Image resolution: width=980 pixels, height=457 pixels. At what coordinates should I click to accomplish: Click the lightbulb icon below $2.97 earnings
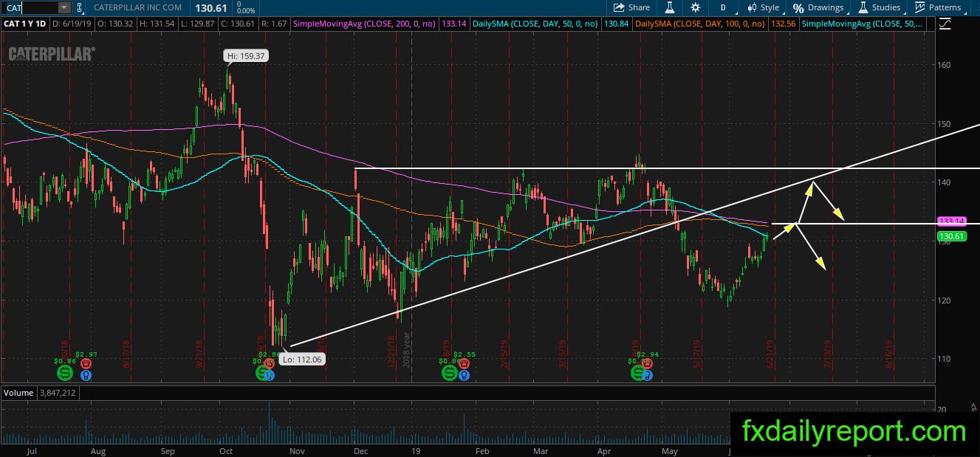86,374
